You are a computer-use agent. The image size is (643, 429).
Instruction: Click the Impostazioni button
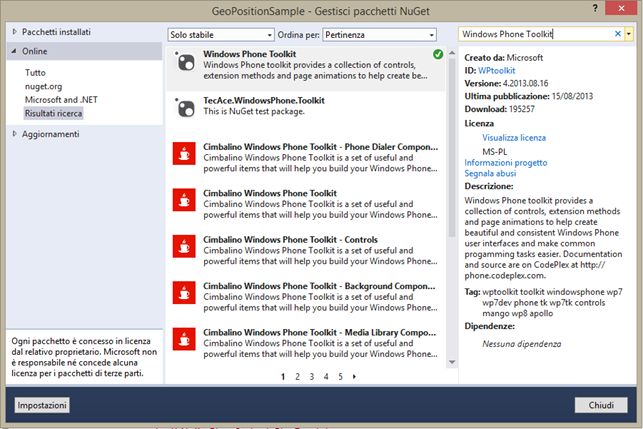[42, 405]
